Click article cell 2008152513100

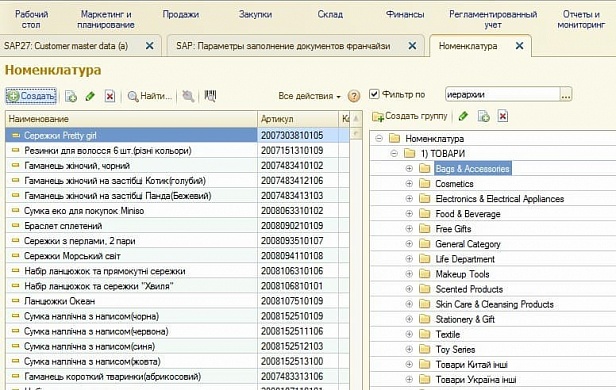pyautogui.click(x=298, y=361)
